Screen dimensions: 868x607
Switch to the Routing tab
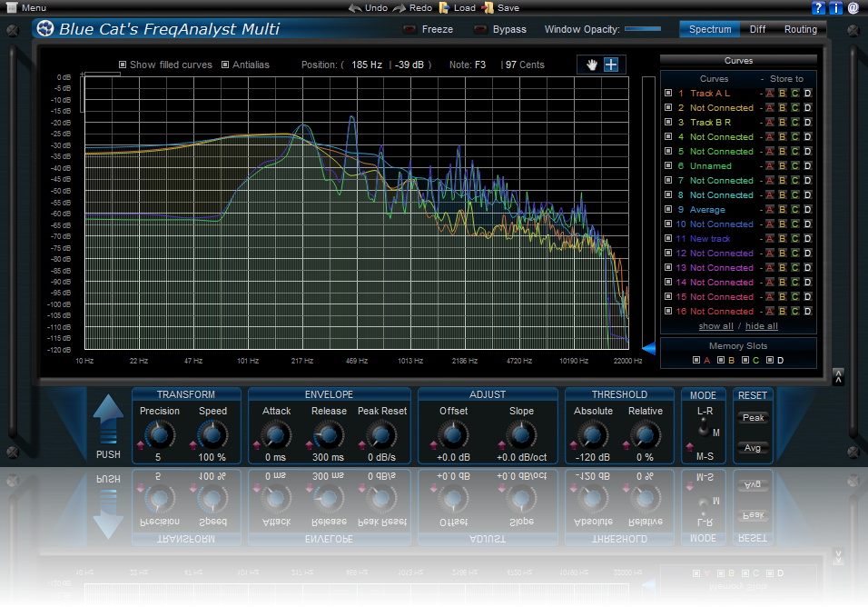point(800,29)
